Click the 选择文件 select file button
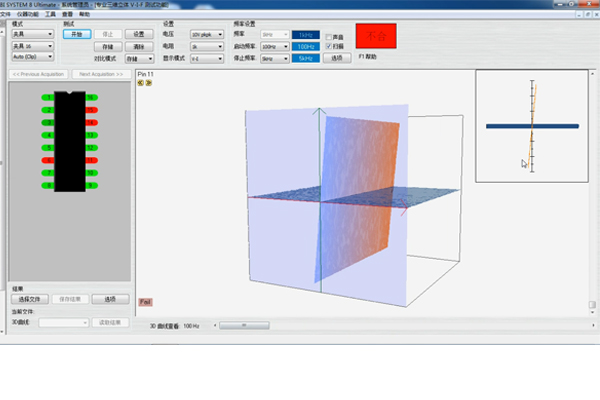Image resolution: width=600 pixels, height=400 pixels. point(30,299)
